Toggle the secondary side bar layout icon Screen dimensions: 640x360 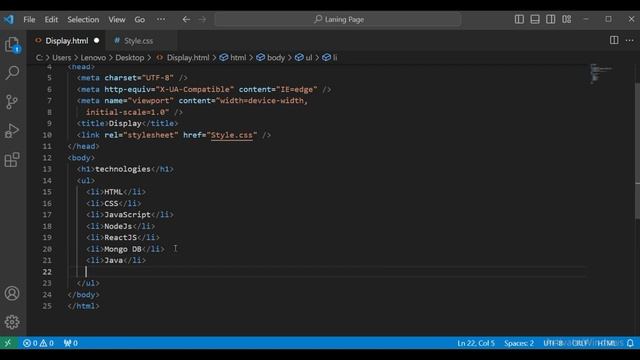point(551,19)
